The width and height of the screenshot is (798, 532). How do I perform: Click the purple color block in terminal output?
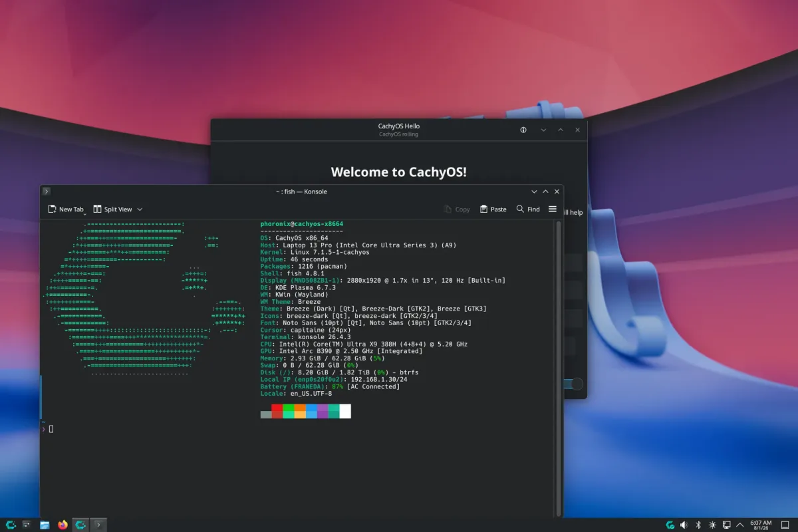coord(323,411)
